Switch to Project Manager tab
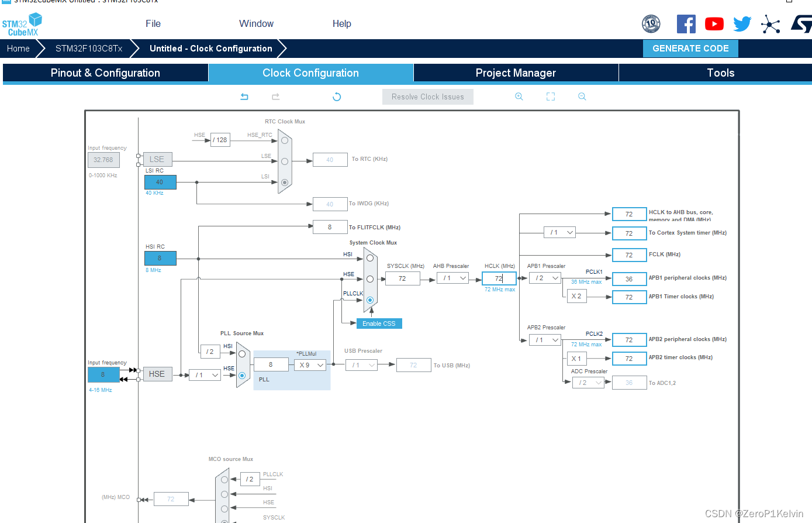The height and width of the screenshot is (523, 812). (x=516, y=73)
